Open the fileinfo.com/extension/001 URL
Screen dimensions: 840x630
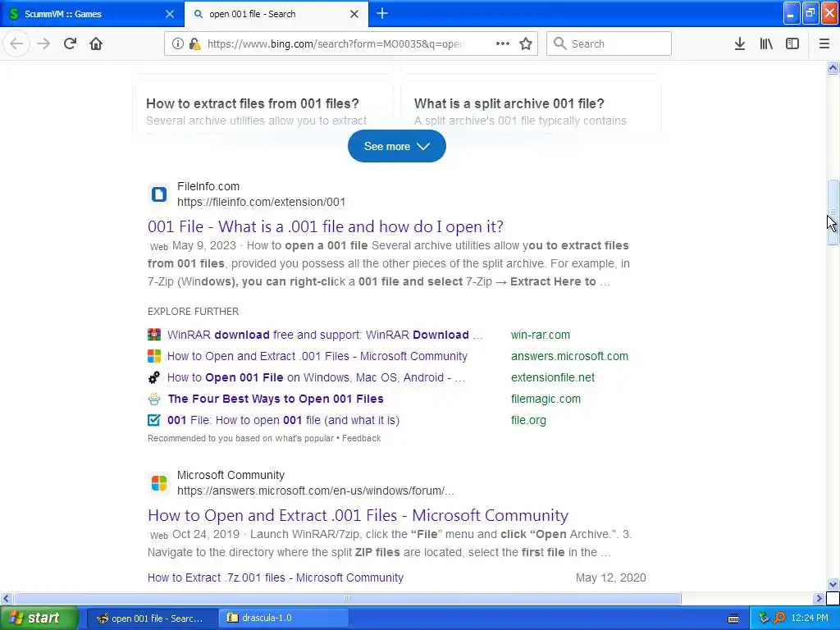[x=261, y=202]
